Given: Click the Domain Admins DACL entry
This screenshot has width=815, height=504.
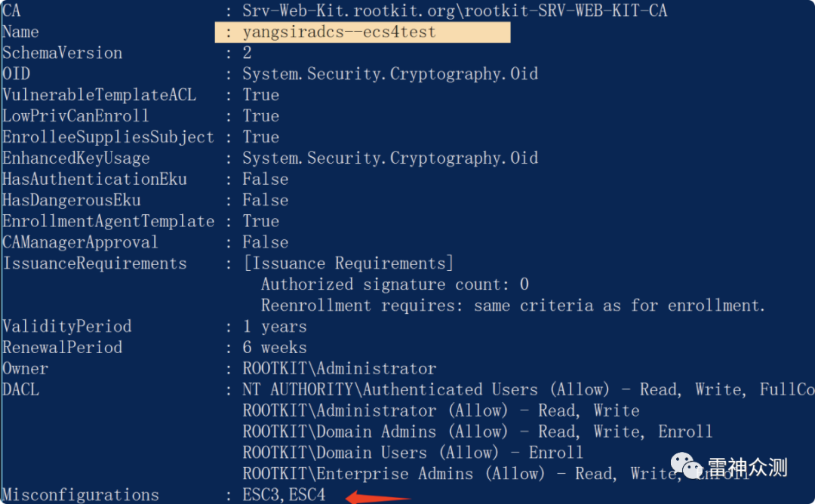Looking at the screenshot, I should click(x=477, y=432).
